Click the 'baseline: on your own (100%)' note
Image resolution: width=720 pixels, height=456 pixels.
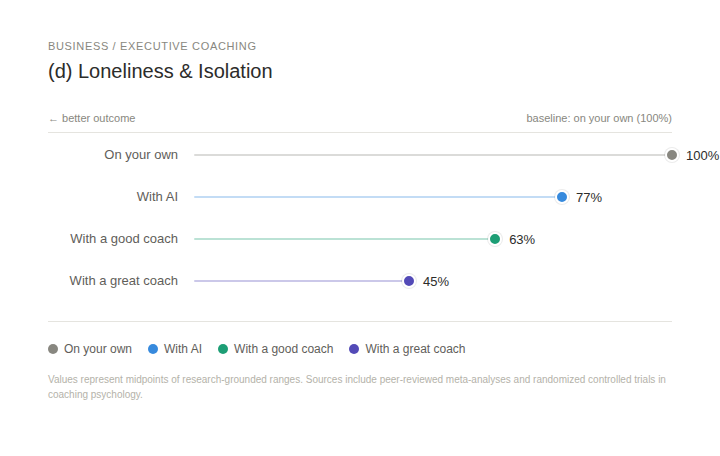point(599,118)
